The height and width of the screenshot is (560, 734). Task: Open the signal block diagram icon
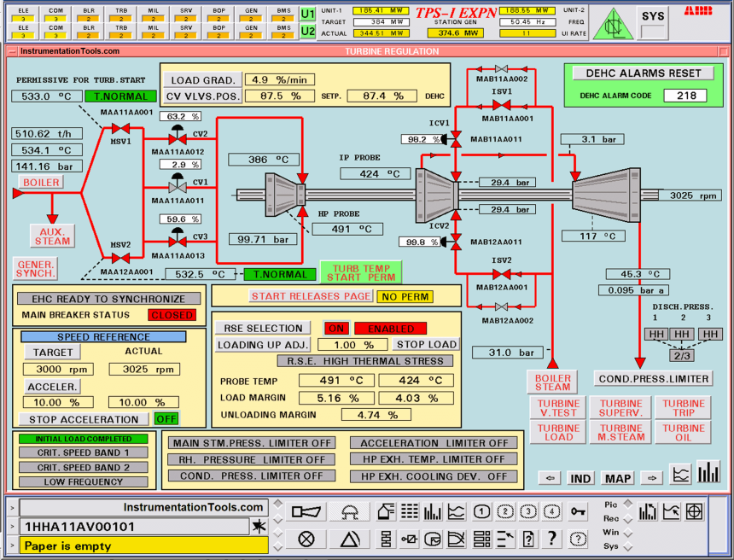coord(410,539)
